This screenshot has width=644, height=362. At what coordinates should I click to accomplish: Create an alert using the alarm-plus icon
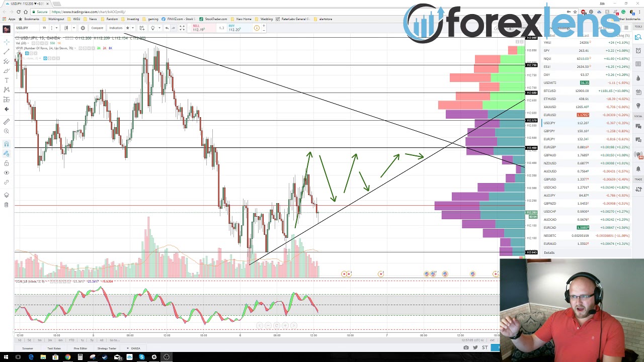coord(142,28)
